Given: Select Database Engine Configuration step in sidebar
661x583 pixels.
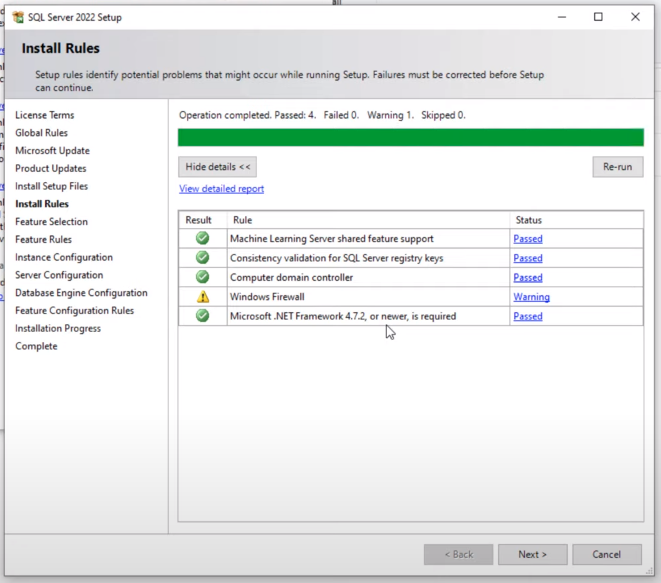Looking at the screenshot, I should point(81,293).
